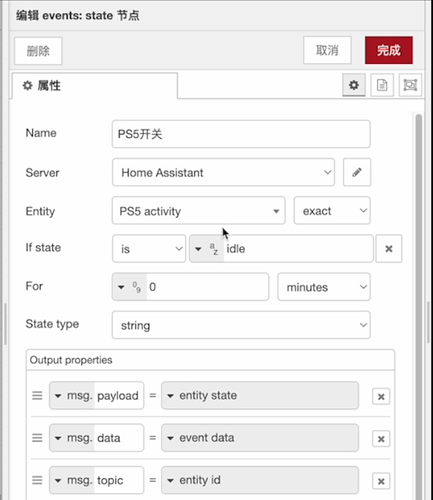Screen dimensions: 433x500
Task: Delete msg.payload output property row
Action: 381,397
